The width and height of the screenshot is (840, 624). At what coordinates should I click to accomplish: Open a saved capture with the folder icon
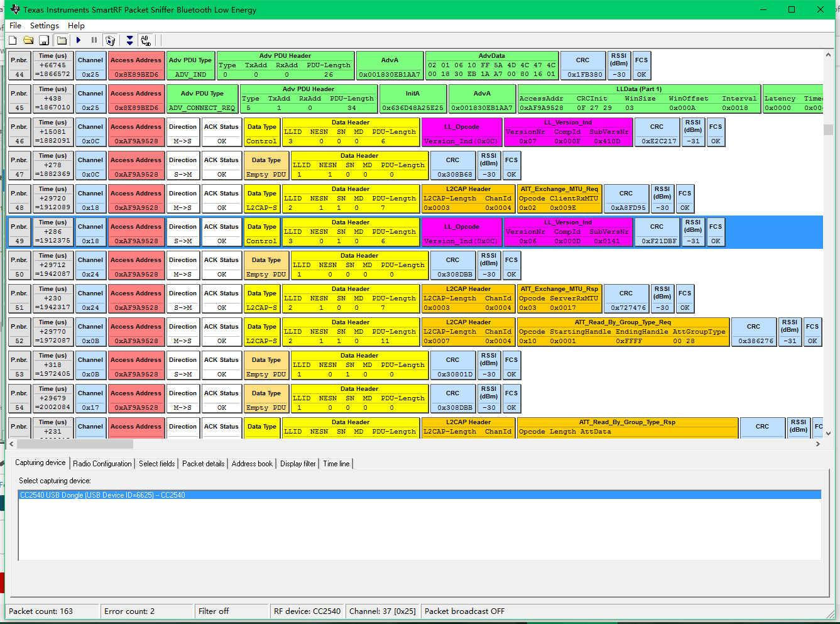(28, 40)
